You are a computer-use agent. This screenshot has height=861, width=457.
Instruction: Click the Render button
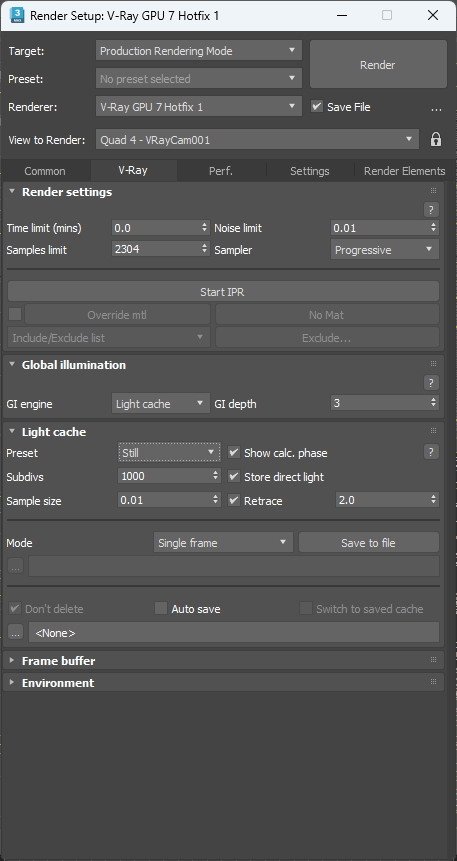click(378, 64)
